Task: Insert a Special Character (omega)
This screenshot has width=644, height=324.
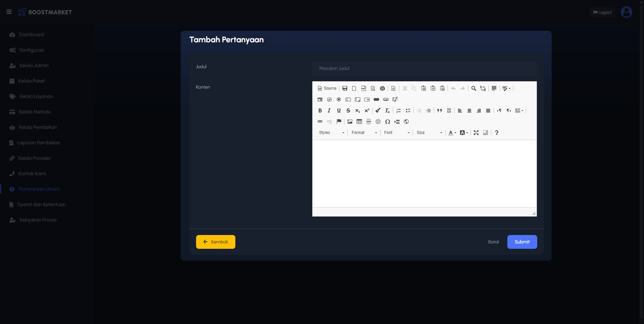Action: [387, 122]
